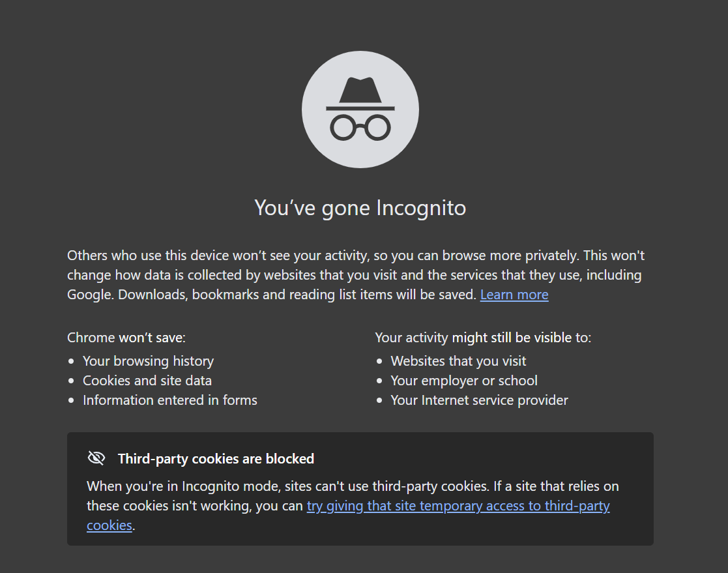Click the "You've gone Incognito" heading
The image size is (728, 573).
tap(360, 208)
